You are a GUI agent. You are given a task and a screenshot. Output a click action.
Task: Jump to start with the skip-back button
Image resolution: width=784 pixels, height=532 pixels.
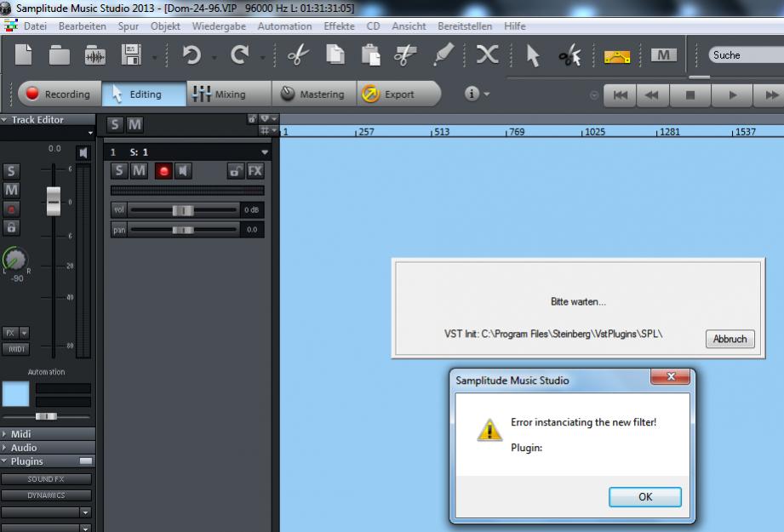(620, 95)
